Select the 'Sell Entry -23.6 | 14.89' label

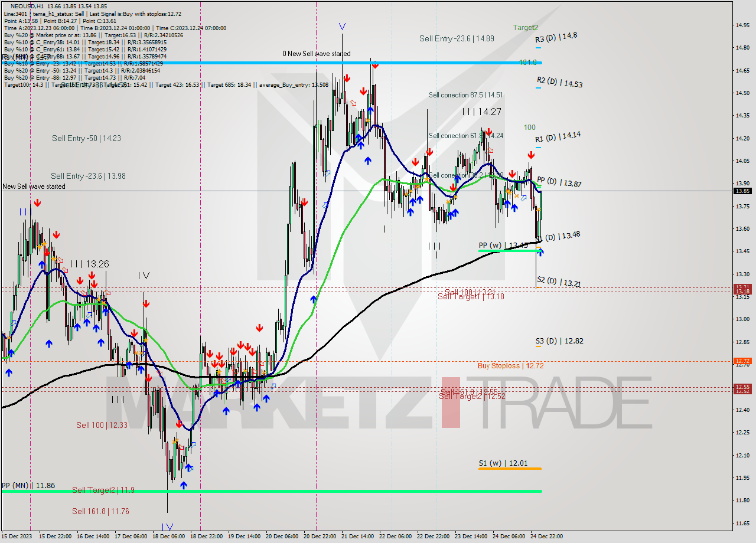click(457, 38)
